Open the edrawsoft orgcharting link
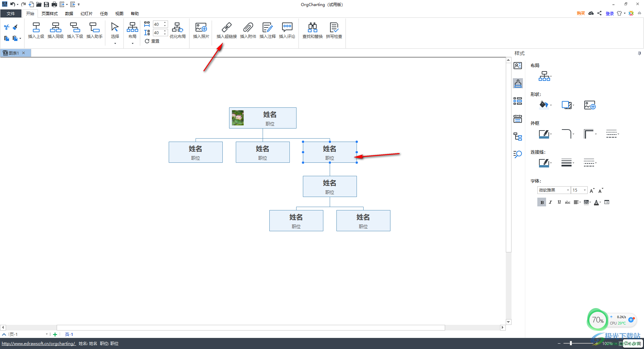 coord(38,344)
